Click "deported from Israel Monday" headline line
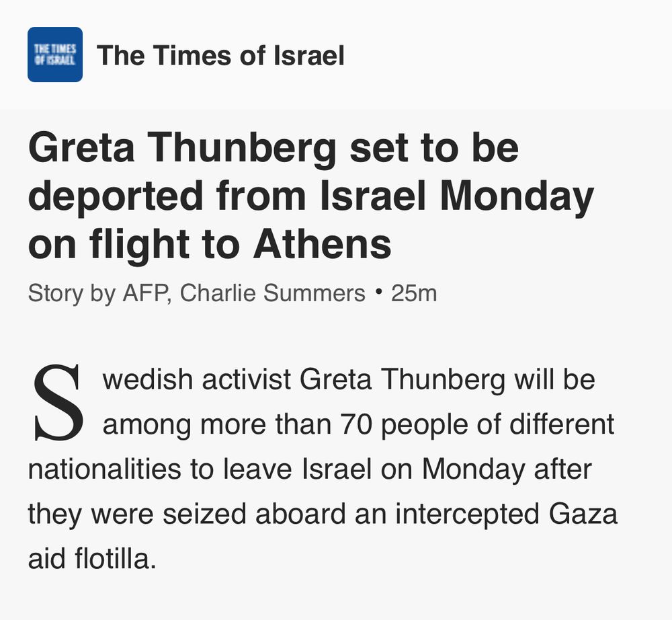The image size is (672, 620). [310, 196]
